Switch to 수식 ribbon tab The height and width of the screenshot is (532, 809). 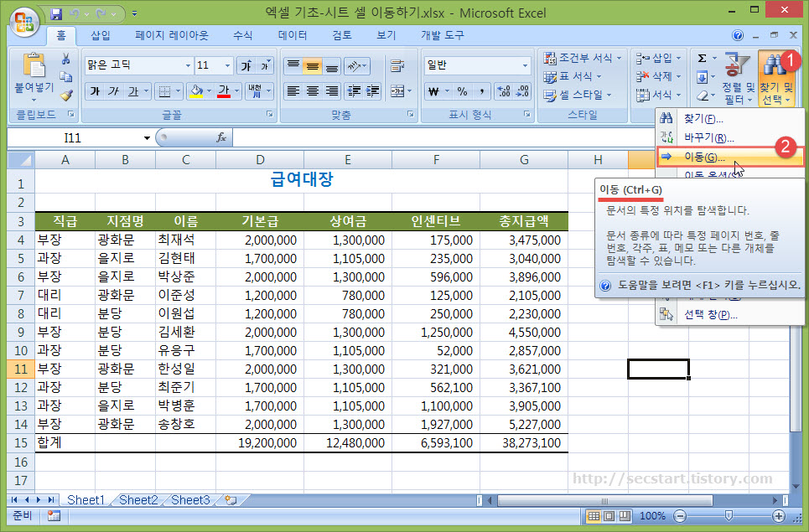[243, 35]
